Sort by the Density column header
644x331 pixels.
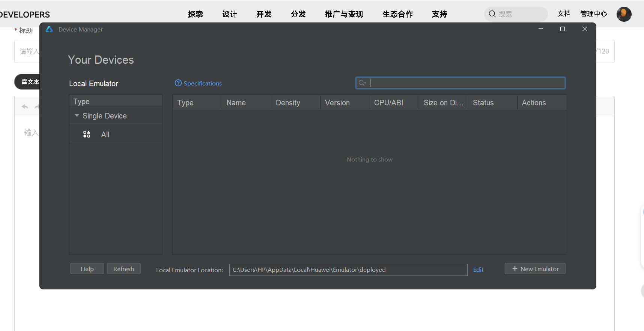[296, 103]
